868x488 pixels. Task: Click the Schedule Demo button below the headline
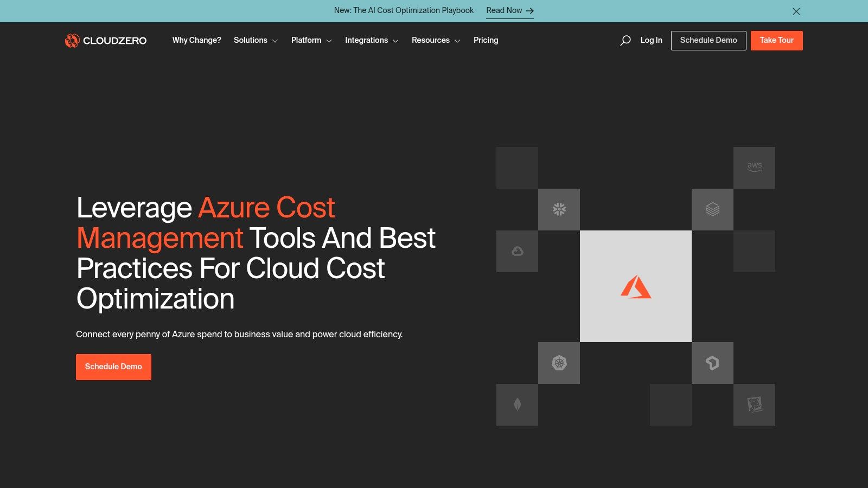[113, 367]
